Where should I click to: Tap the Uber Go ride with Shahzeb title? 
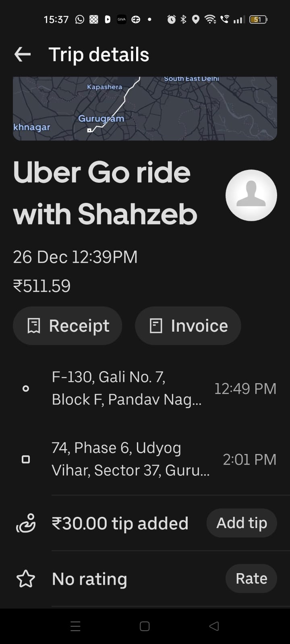pyautogui.click(x=105, y=193)
